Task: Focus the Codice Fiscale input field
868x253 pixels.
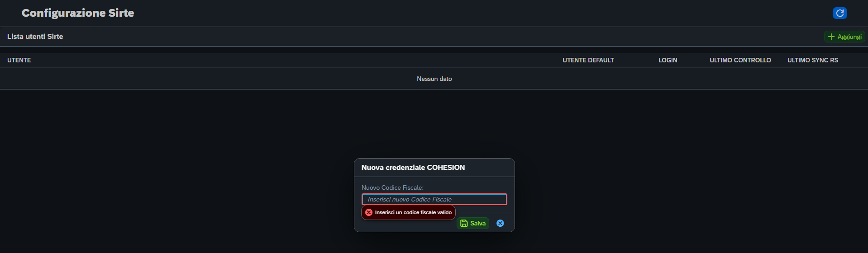Action: pyautogui.click(x=434, y=199)
